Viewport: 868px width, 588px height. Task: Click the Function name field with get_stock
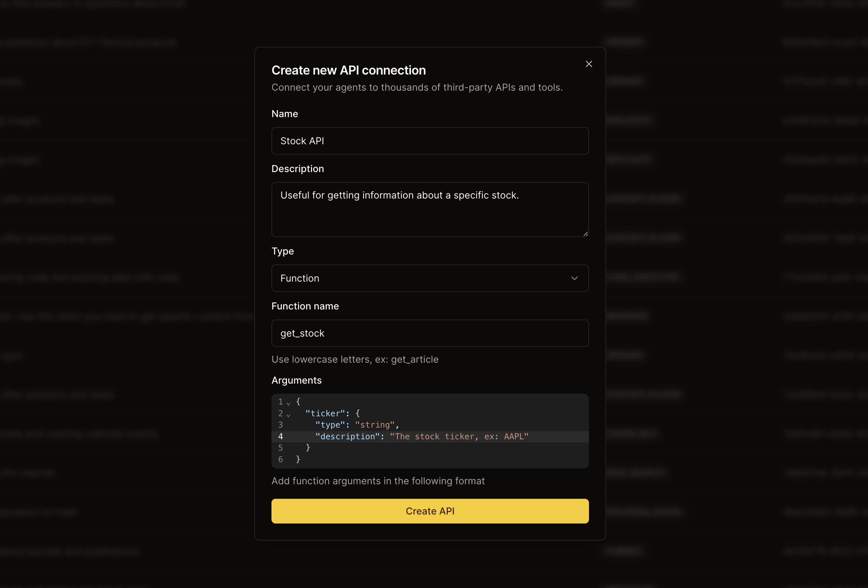[x=430, y=333]
